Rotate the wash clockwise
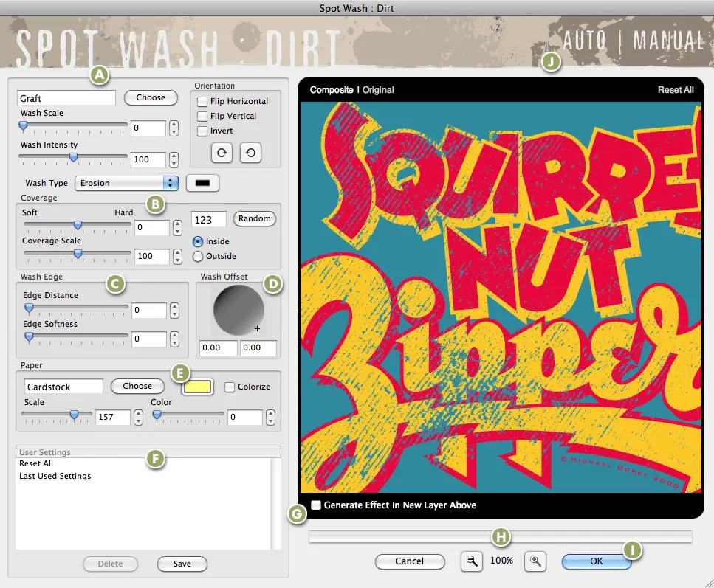Screen dimensions: 714x588 pos(221,153)
